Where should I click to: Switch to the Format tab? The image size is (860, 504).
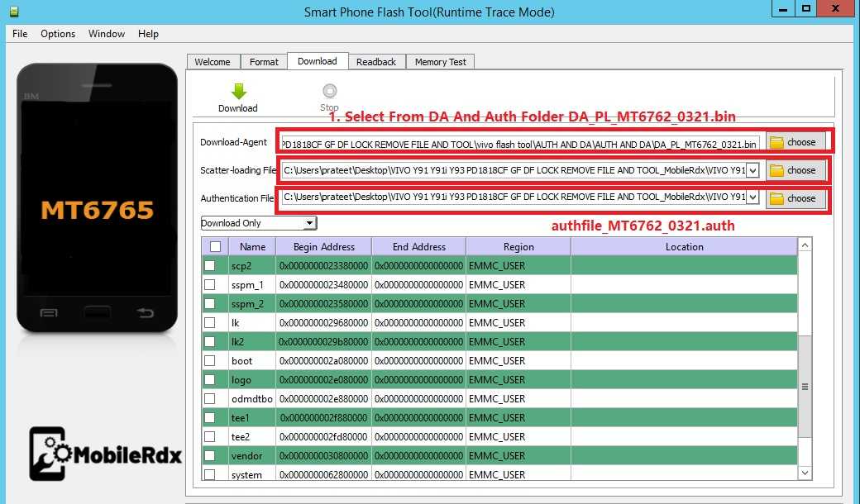tap(264, 62)
